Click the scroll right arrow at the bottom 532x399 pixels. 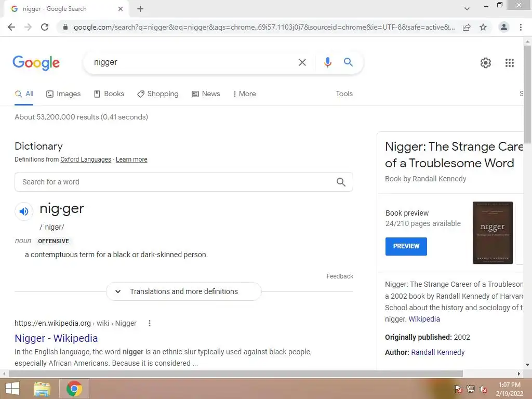tap(519, 374)
